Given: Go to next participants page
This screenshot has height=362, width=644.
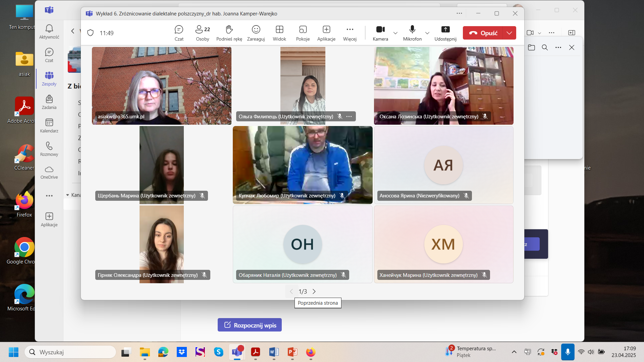Looking at the screenshot, I should click(x=314, y=292).
